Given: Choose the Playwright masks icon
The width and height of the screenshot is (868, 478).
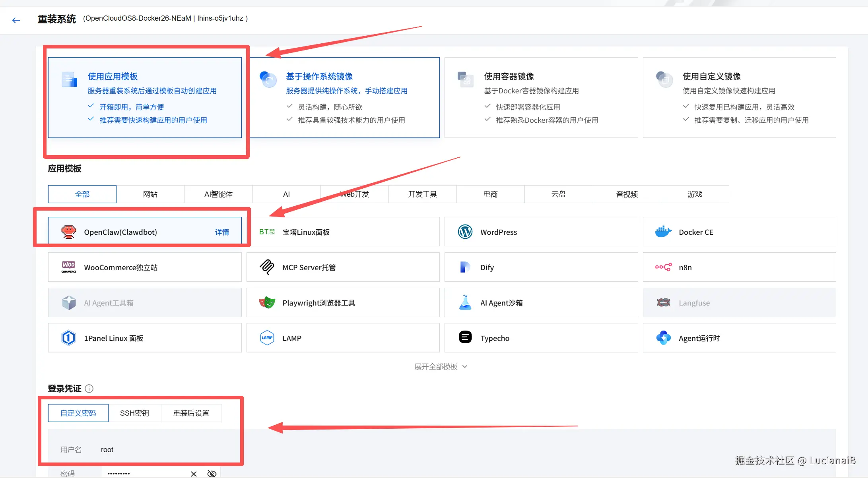Looking at the screenshot, I should 267,302.
